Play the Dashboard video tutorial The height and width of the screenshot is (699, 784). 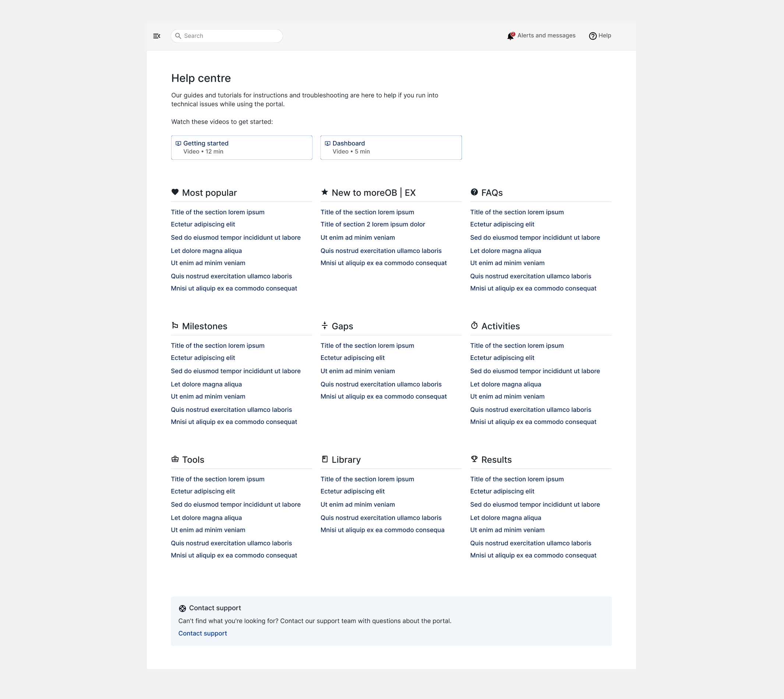click(391, 148)
